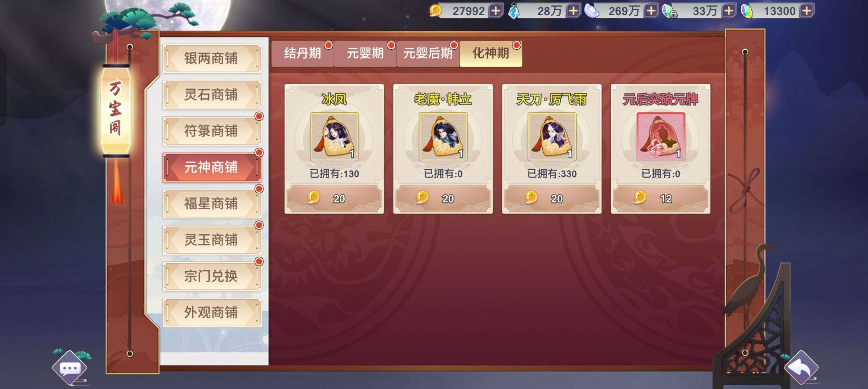Select the 冰凤 character token icon

pos(334,137)
